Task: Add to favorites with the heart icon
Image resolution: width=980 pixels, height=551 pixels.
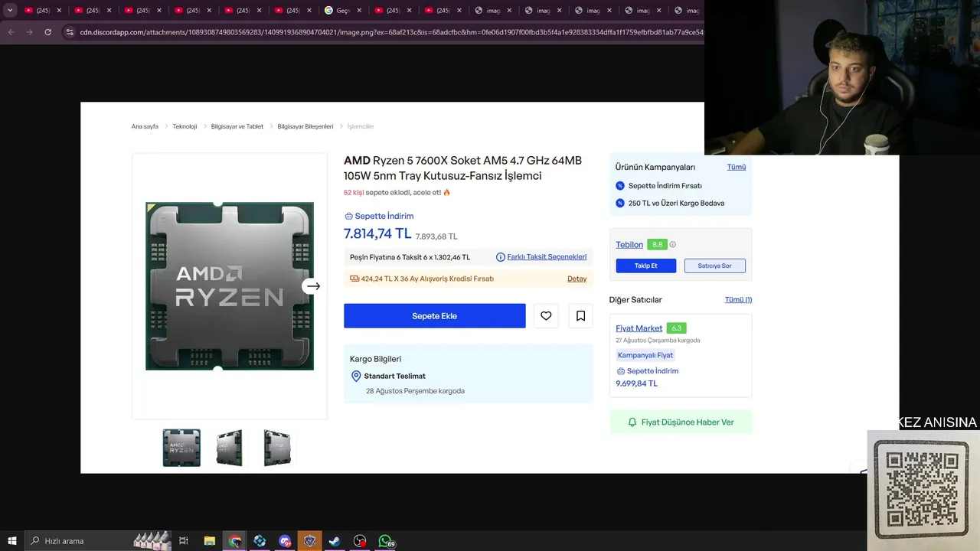Action: coord(546,316)
